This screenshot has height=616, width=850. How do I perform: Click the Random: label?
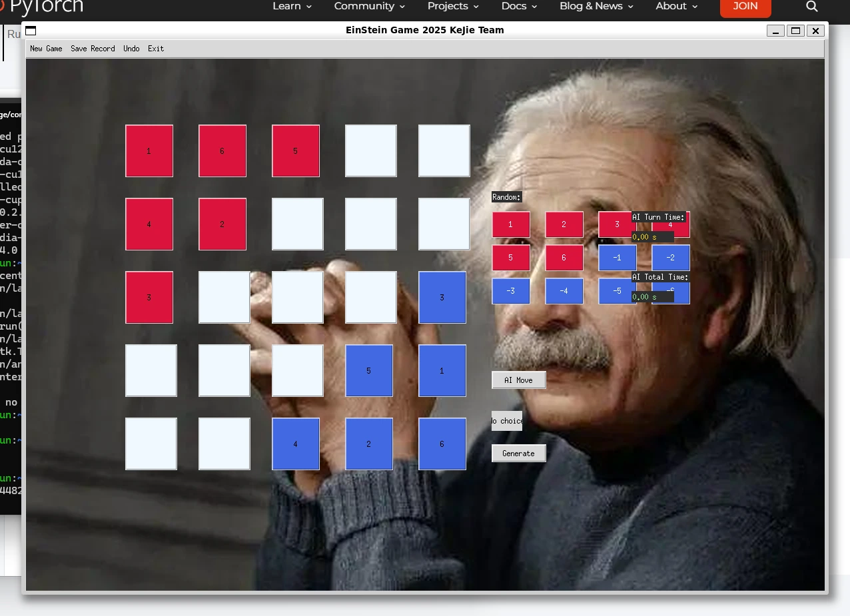click(x=507, y=197)
